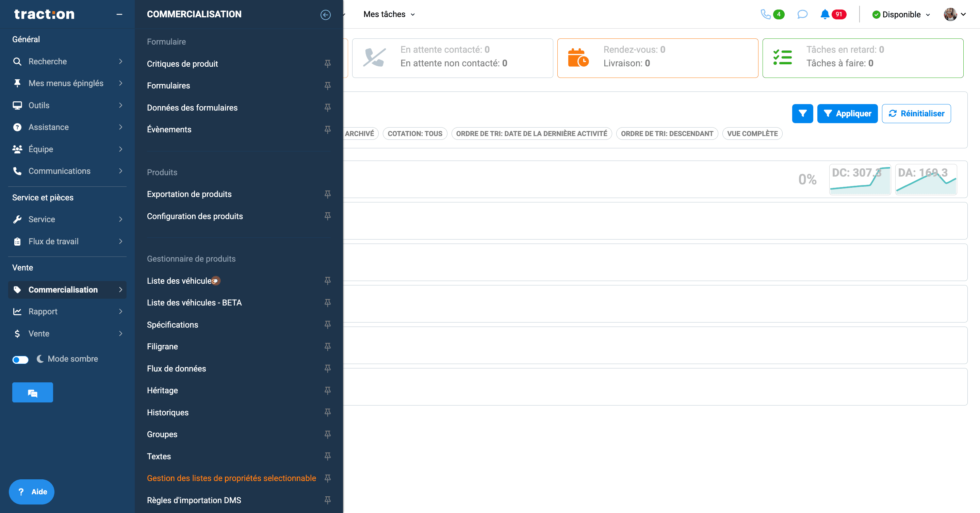Open the DC: 307.3 sparkline chart
The height and width of the screenshot is (513, 980).
860,180
